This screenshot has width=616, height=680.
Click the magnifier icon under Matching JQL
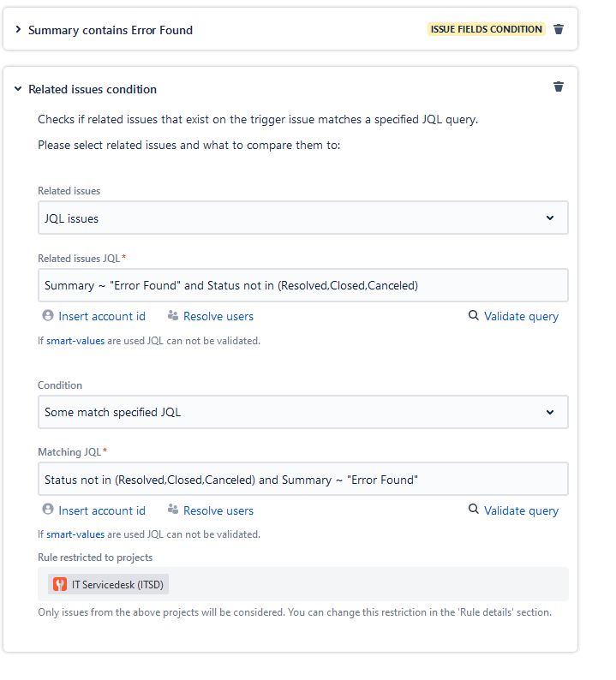coord(473,510)
